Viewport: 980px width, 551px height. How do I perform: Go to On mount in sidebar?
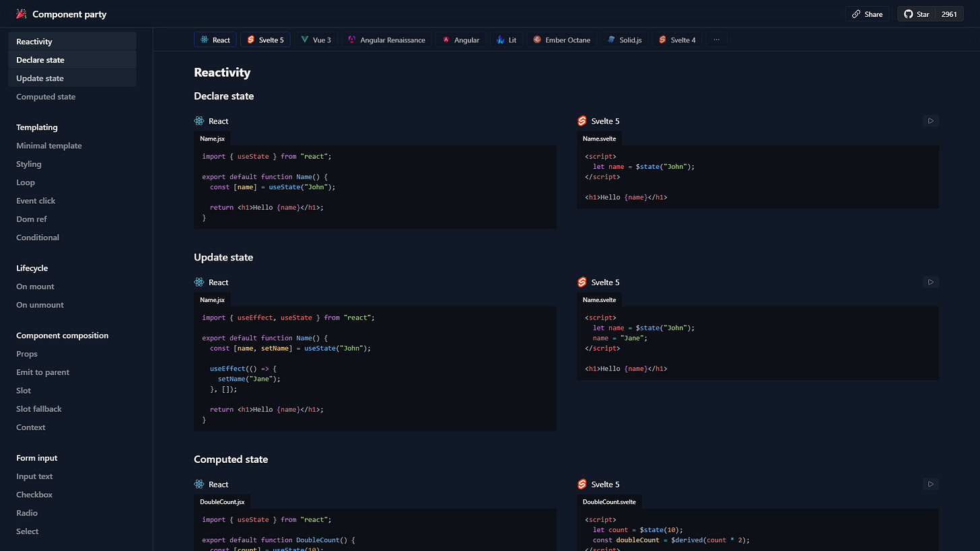tap(72, 287)
